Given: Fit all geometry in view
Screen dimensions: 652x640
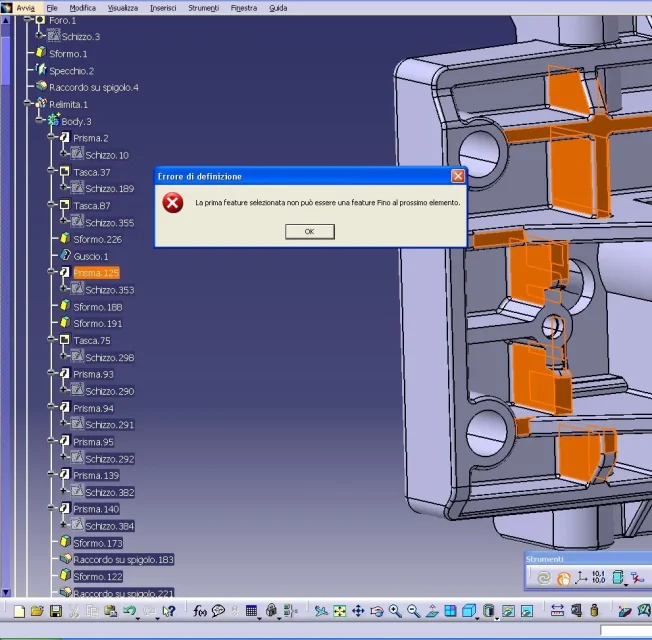Looking at the screenshot, I should tap(340, 611).
